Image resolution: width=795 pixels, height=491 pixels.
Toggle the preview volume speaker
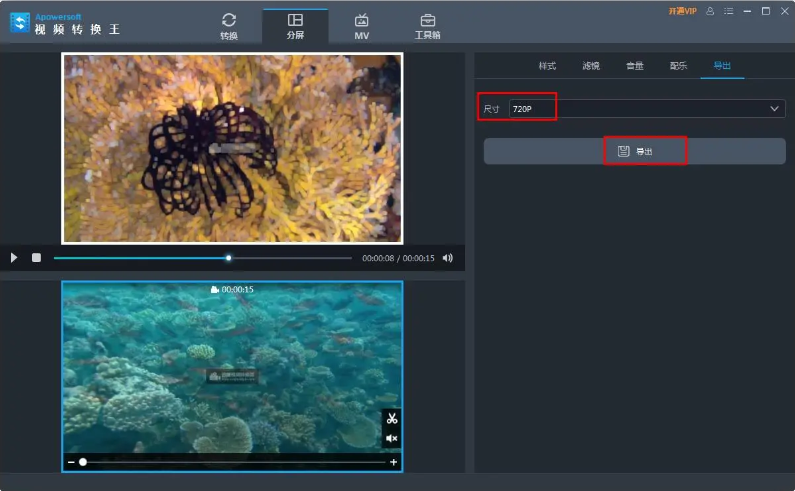click(x=447, y=257)
